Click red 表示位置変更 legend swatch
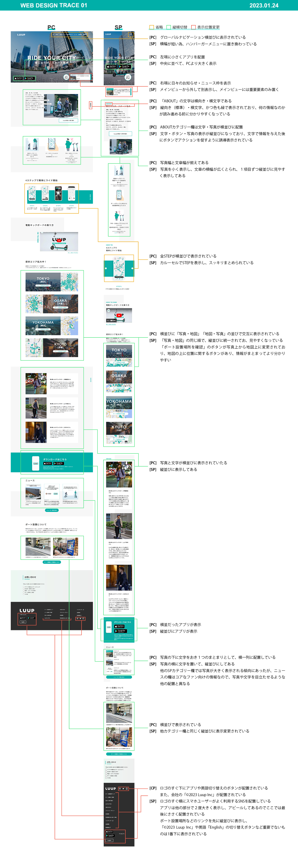 (193, 27)
